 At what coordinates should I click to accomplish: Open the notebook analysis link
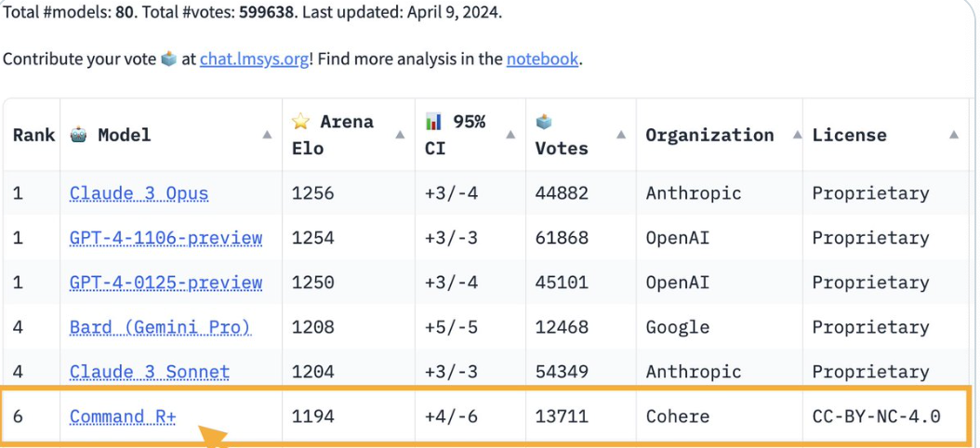pyautogui.click(x=542, y=59)
